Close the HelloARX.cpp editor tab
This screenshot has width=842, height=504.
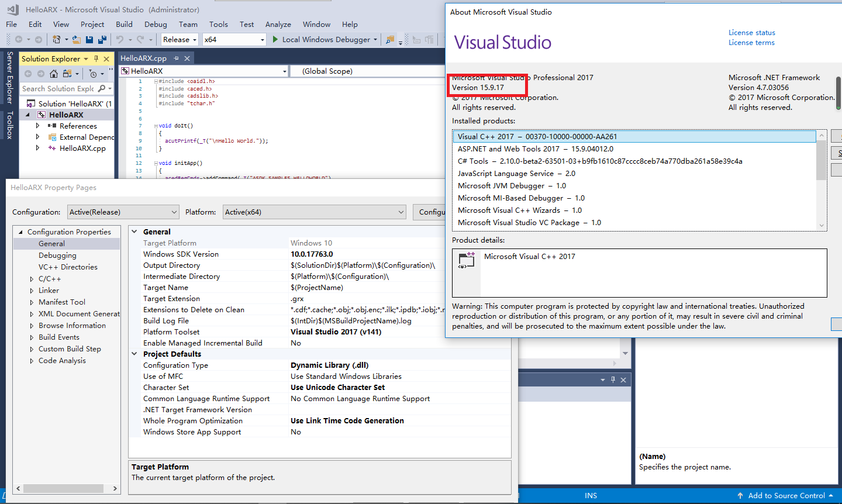point(187,58)
